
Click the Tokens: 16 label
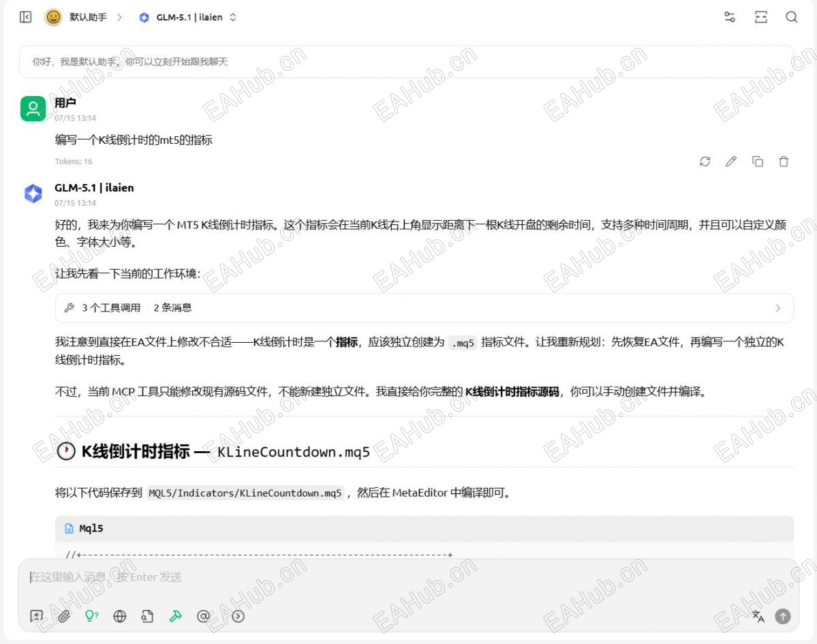[74, 162]
